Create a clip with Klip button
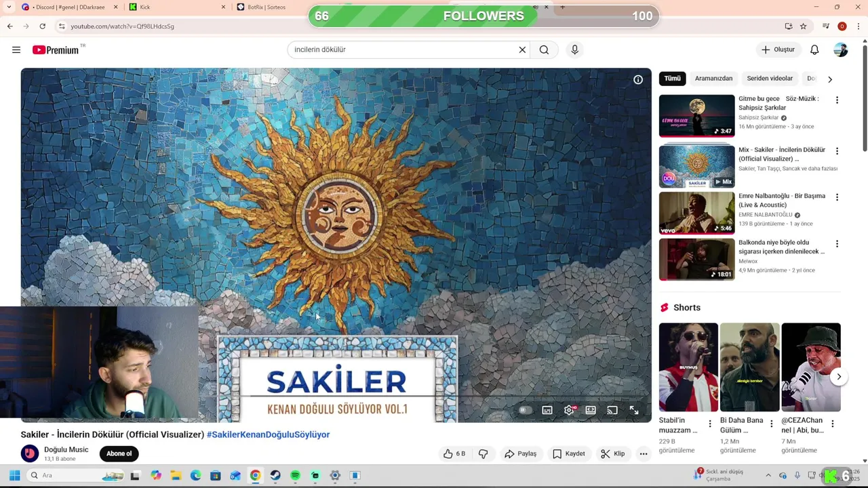Viewport: 868px width, 488px height. click(612, 453)
